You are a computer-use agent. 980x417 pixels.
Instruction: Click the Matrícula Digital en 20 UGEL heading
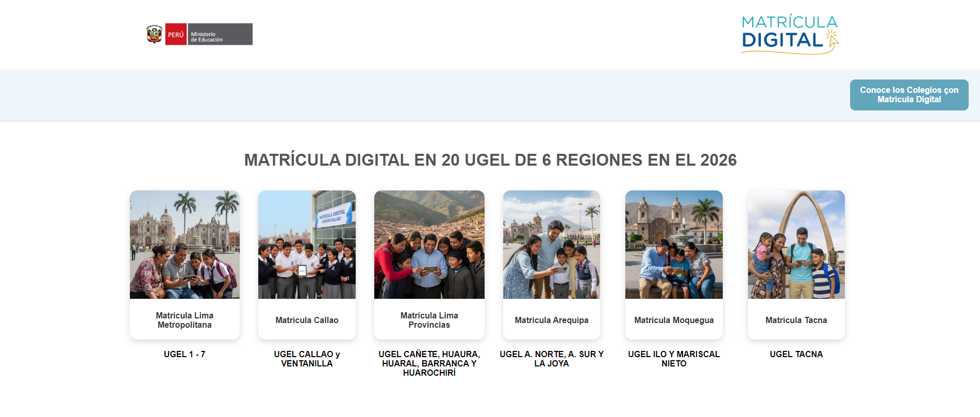490,160
